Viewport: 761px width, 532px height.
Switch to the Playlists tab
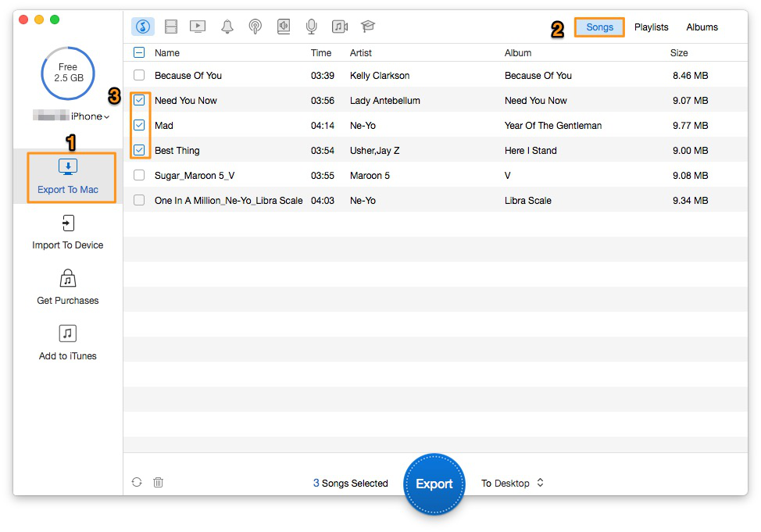(652, 27)
